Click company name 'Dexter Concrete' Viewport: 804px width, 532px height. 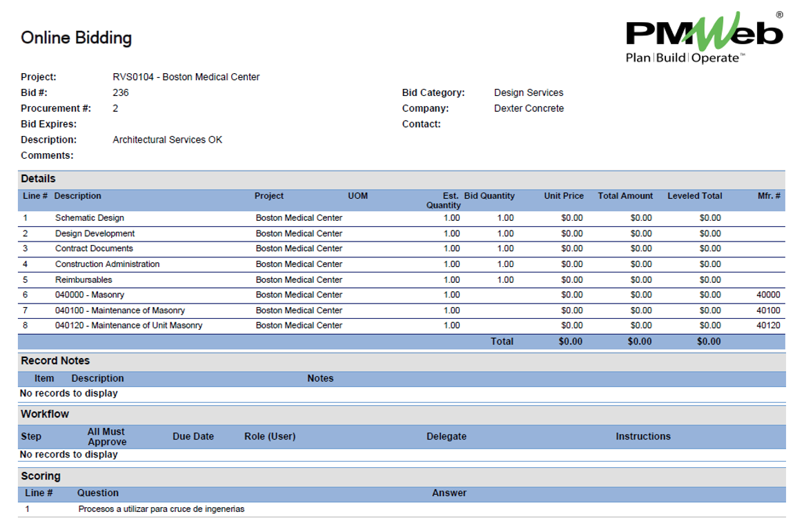(x=529, y=108)
